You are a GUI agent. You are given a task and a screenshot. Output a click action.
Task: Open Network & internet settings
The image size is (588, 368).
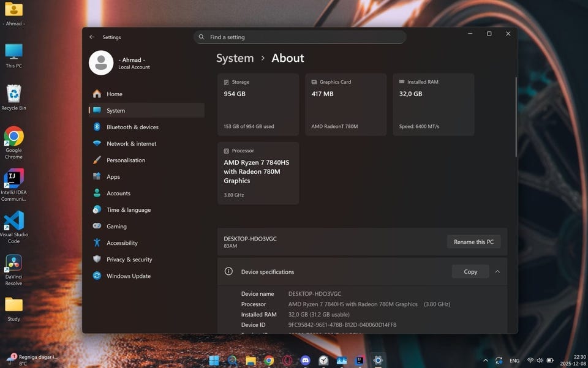tap(131, 144)
